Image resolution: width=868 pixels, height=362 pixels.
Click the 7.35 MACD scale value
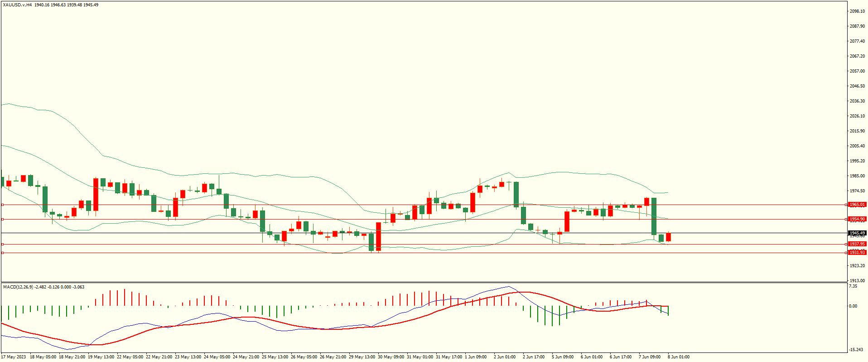[853, 286]
